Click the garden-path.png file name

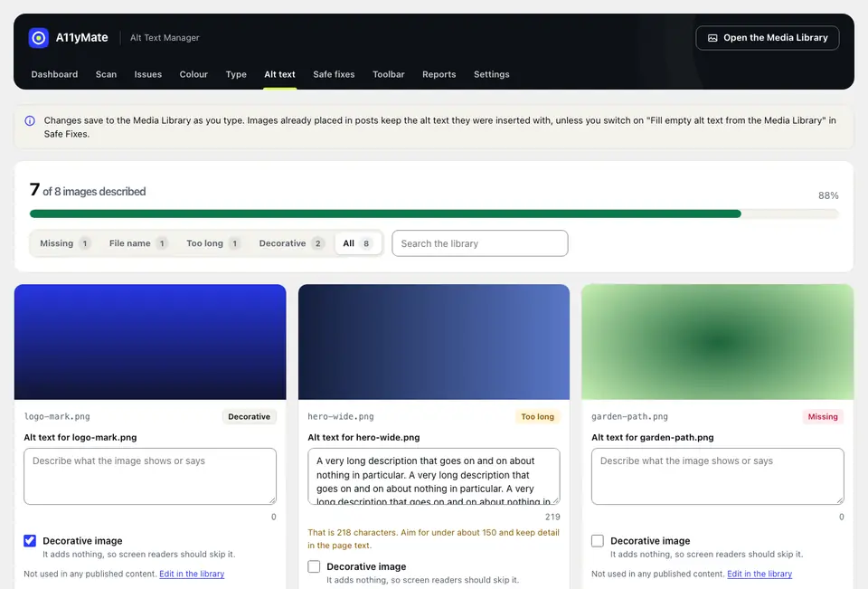click(629, 417)
